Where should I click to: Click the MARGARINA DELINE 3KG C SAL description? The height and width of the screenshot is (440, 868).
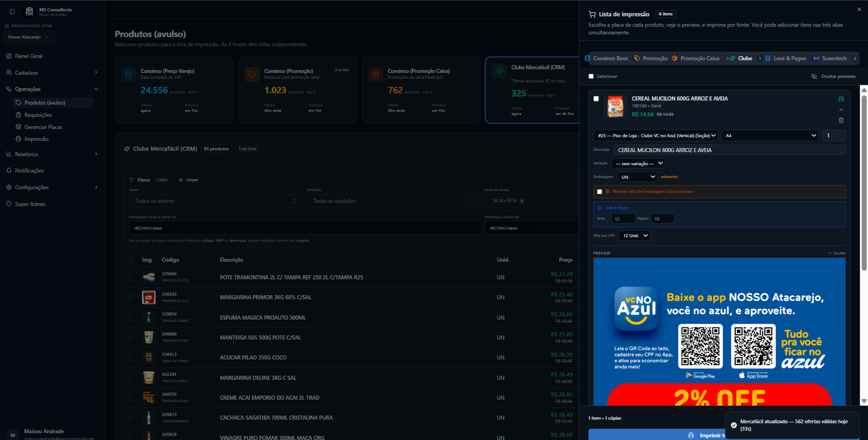coord(258,378)
